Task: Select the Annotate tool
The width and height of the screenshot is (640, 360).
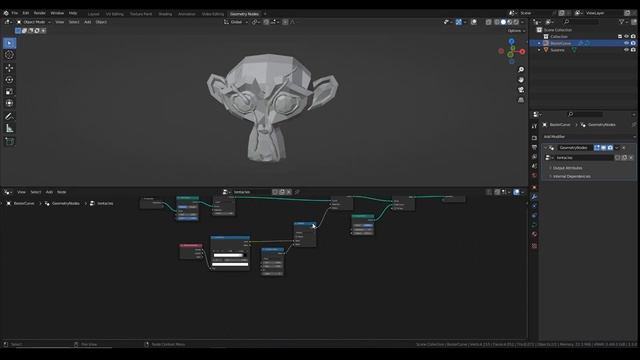Action: tap(9, 116)
